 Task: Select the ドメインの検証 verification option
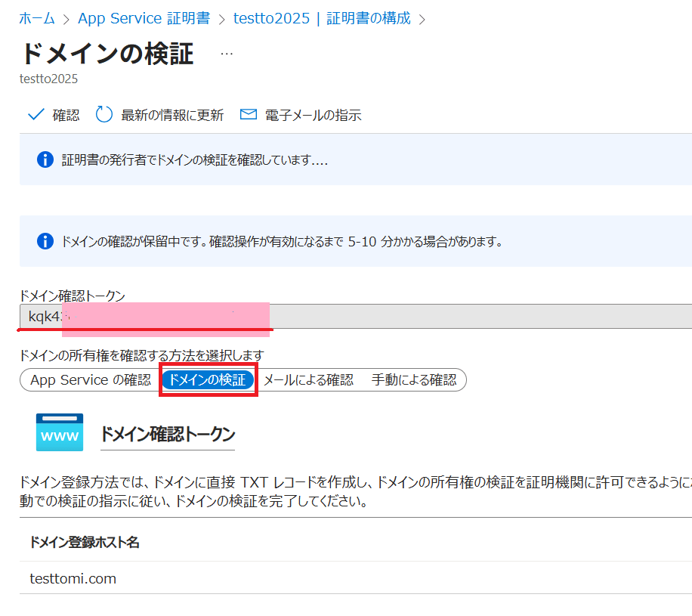point(207,380)
